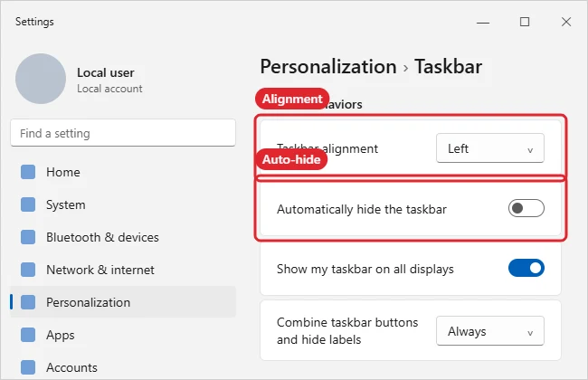Image resolution: width=588 pixels, height=380 pixels.
Task: Click the Local user avatar picture
Action: pyautogui.click(x=41, y=79)
